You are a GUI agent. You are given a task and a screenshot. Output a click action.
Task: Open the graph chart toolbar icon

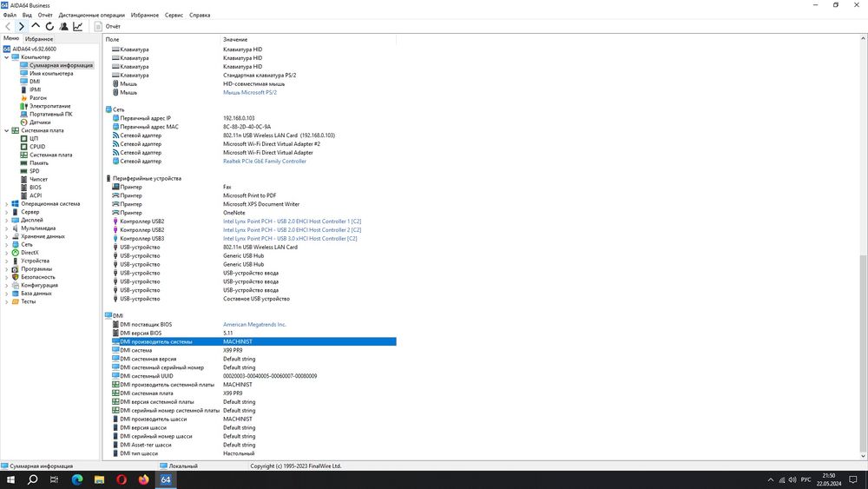click(x=78, y=27)
